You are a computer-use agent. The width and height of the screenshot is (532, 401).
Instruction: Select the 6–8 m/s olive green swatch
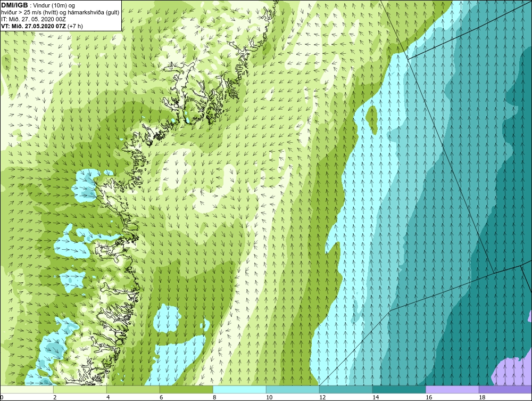pyautogui.click(x=186, y=389)
